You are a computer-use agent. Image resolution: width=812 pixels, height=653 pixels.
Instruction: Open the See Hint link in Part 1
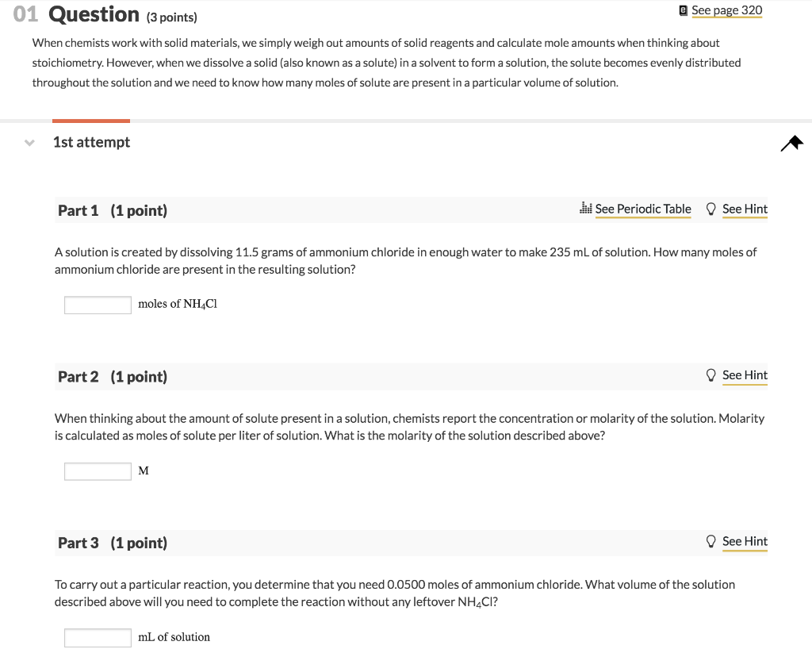click(745, 209)
